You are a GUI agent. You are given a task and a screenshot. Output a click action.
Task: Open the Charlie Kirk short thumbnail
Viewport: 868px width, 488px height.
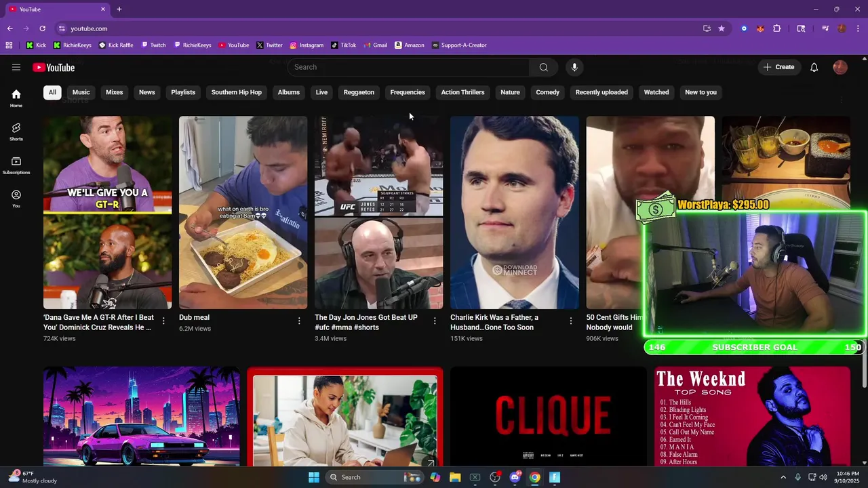pyautogui.click(x=515, y=212)
